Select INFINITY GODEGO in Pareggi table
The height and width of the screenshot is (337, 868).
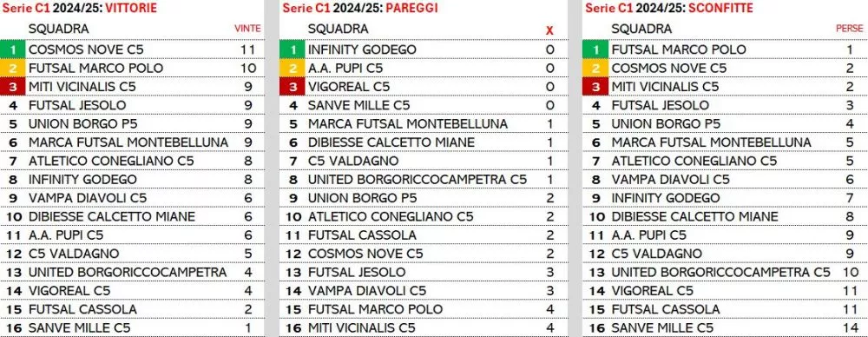tap(362, 50)
